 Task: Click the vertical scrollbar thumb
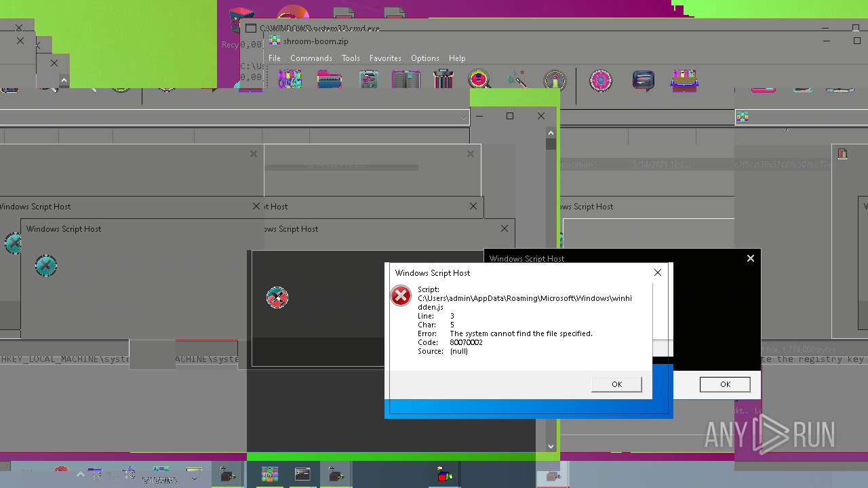(551, 144)
